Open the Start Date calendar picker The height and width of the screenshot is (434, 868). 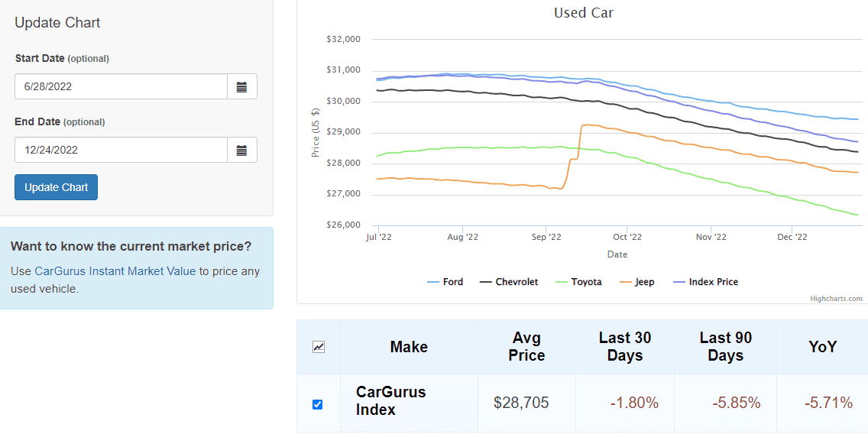pos(242,86)
